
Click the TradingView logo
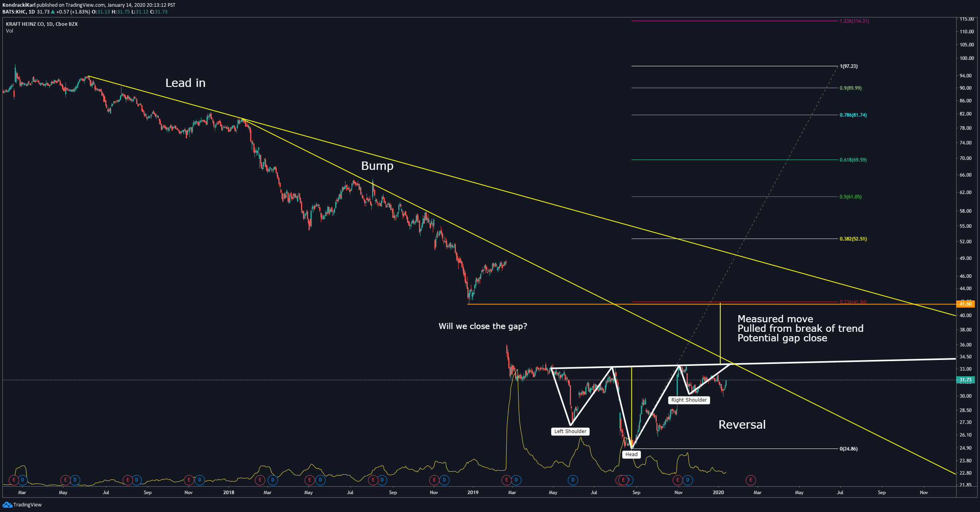22,504
